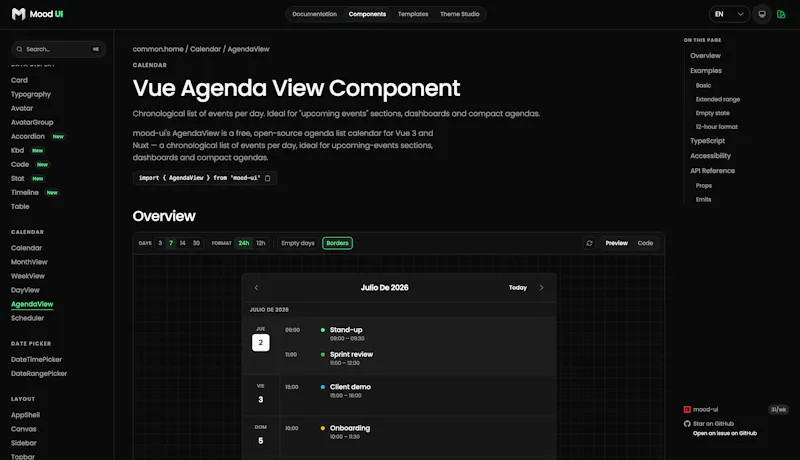Open the theme mode monitor icon
The width and height of the screenshot is (800, 460).
pos(762,14)
